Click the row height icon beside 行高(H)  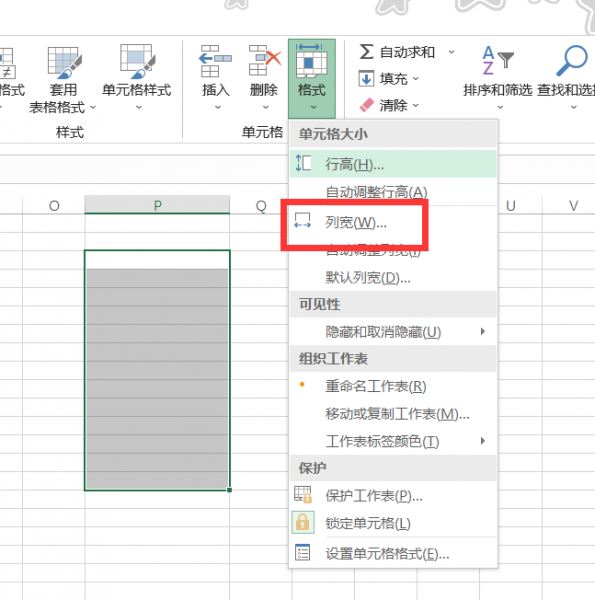tap(303, 163)
